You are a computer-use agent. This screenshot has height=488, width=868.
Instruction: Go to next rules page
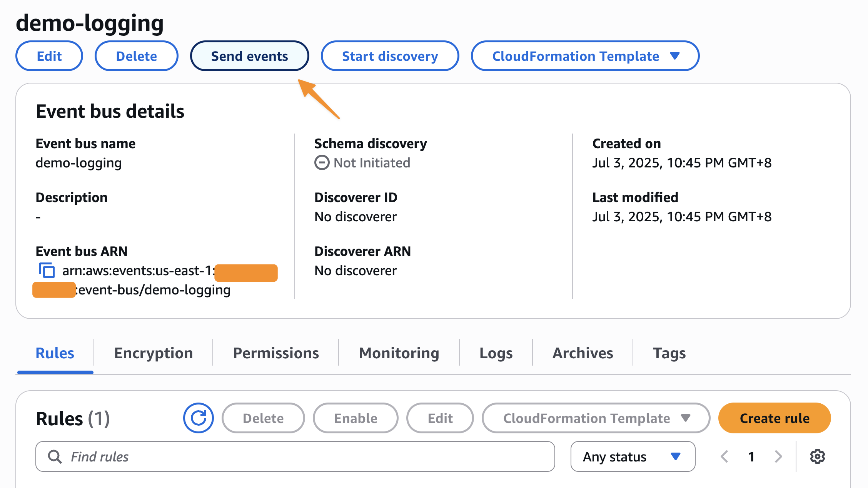pyautogui.click(x=778, y=456)
